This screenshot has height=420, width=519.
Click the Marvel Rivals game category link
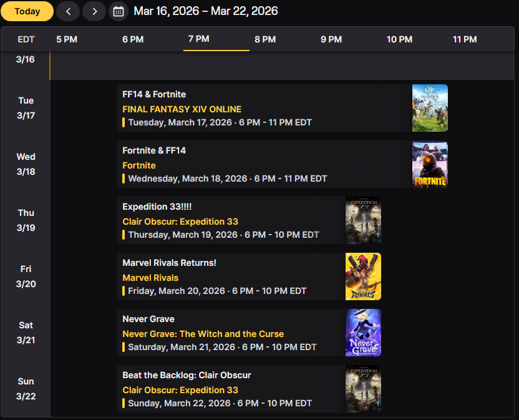[150, 278]
